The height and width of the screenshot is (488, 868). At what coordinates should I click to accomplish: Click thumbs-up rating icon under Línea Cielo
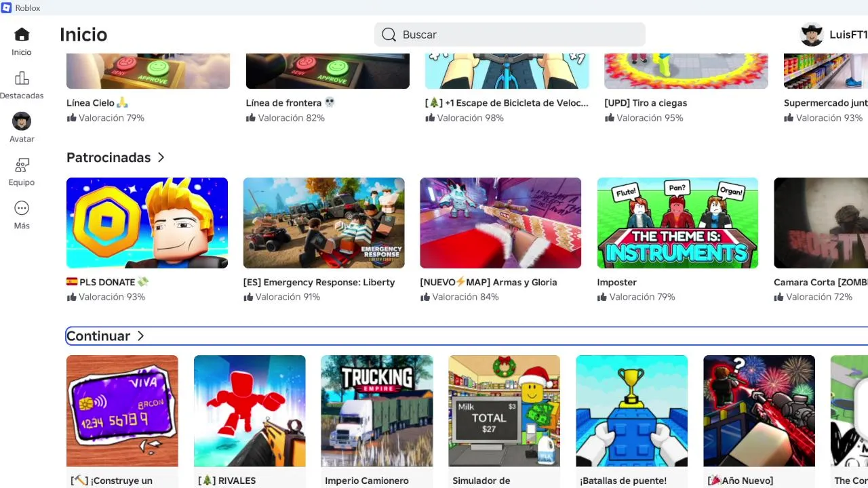(71, 118)
